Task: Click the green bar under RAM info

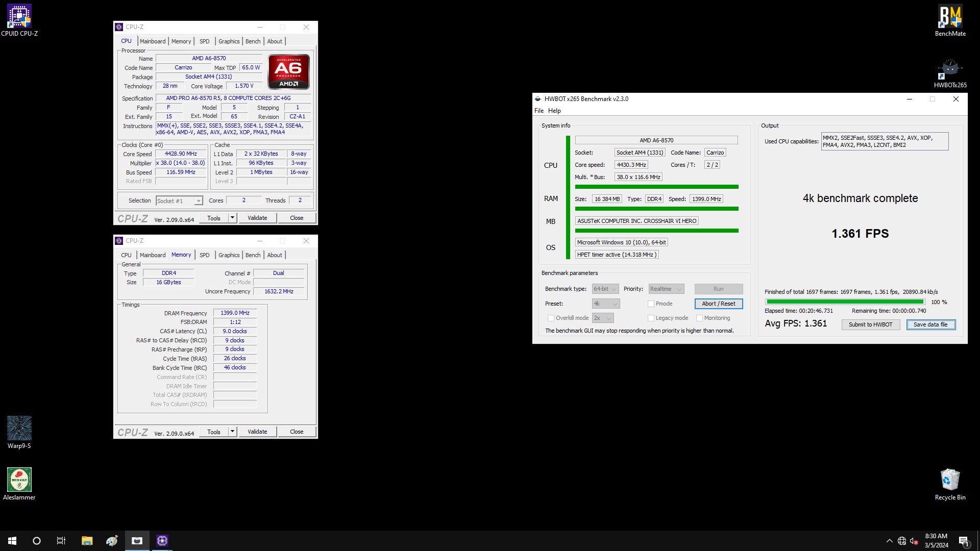Action: point(656,209)
